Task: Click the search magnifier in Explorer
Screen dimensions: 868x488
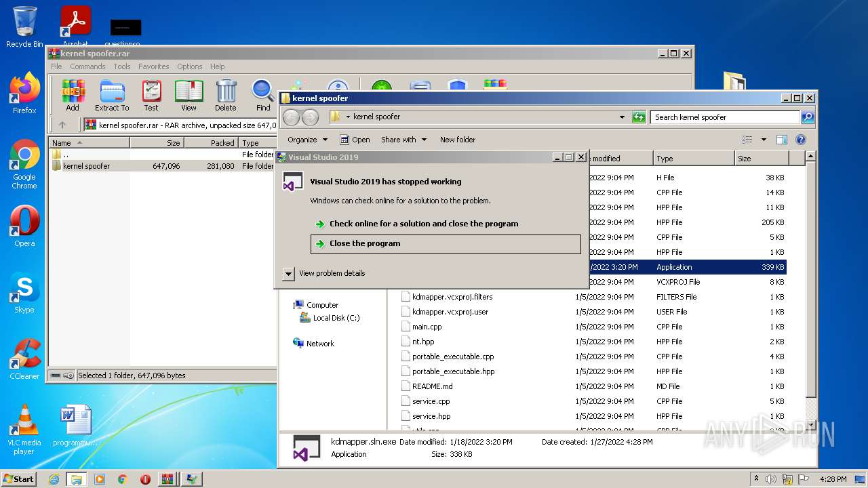Action: coord(807,117)
